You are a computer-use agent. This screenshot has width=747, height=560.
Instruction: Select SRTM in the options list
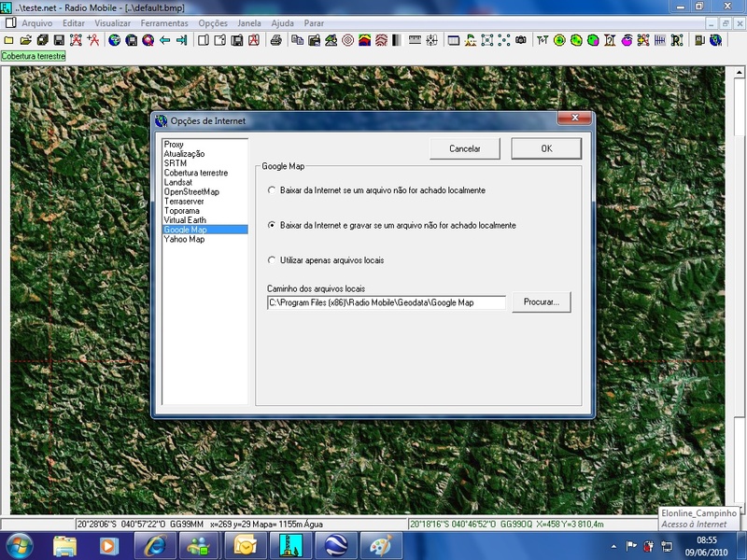point(176,163)
